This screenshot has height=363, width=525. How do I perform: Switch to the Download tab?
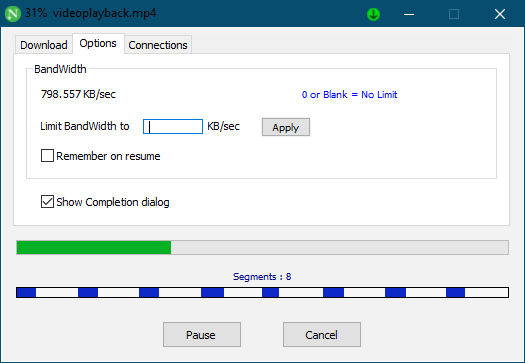click(44, 45)
